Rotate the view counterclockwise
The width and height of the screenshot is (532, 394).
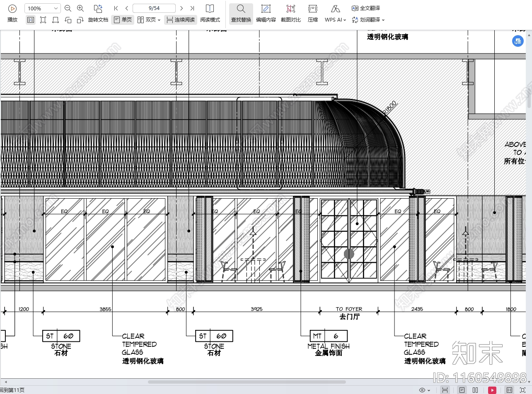click(68, 20)
